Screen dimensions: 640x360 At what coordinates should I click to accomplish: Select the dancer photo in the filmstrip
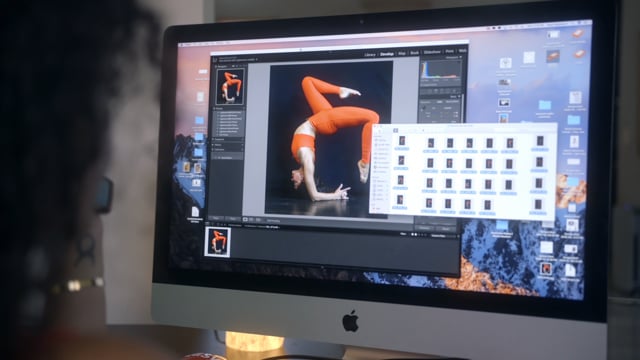pyautogui.click(x=218, y=242)
